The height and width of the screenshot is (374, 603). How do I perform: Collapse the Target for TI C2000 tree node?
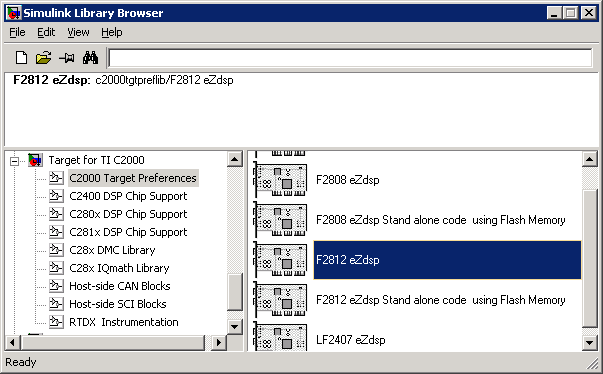point(14,161)
